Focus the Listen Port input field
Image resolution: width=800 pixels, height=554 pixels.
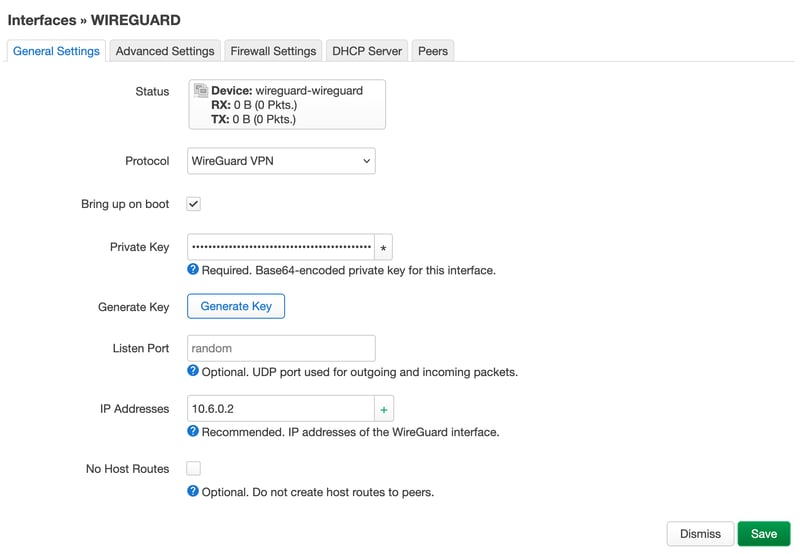pyautogui.click(x=281, y=349)
